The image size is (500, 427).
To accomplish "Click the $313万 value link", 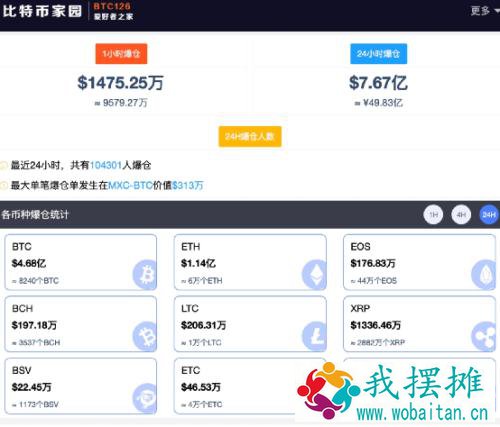I will click(x=188, y=185).
